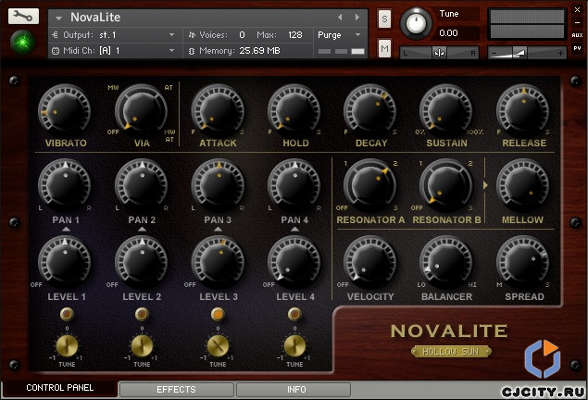Click the master Tune knob

[416, 23]
